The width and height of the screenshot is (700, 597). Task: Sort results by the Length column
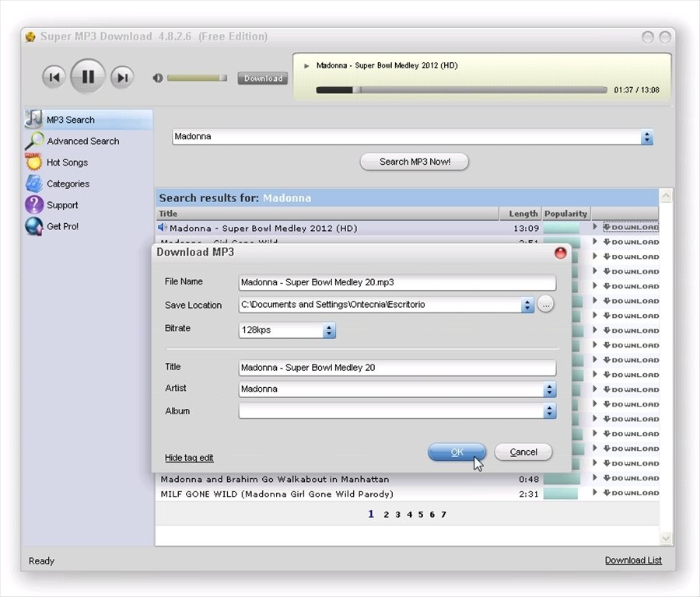520,214
